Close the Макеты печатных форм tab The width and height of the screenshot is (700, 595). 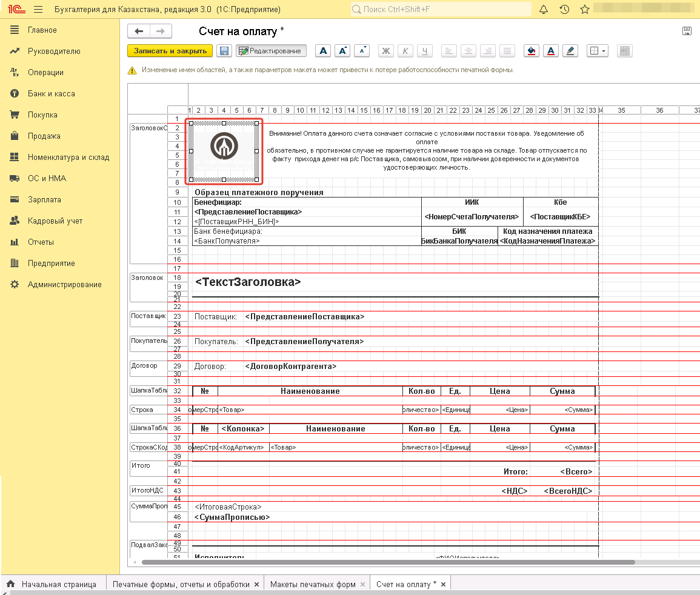pos(362,584)
